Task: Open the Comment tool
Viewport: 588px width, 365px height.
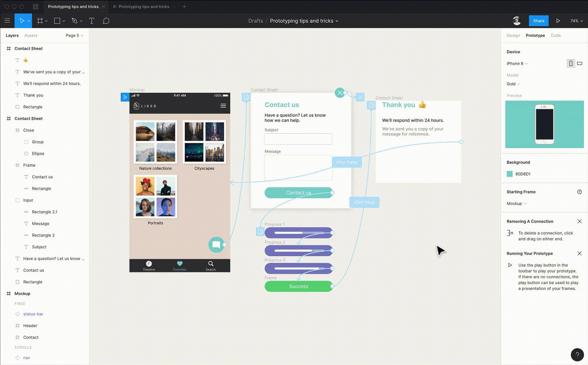Action: (x=106, y=21)
